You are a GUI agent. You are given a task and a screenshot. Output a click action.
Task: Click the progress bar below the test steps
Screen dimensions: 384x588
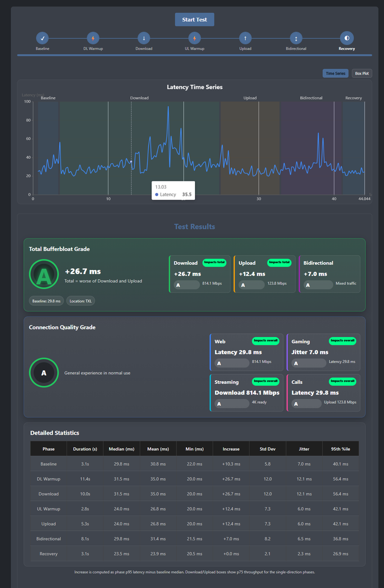[x=194, y=55]
